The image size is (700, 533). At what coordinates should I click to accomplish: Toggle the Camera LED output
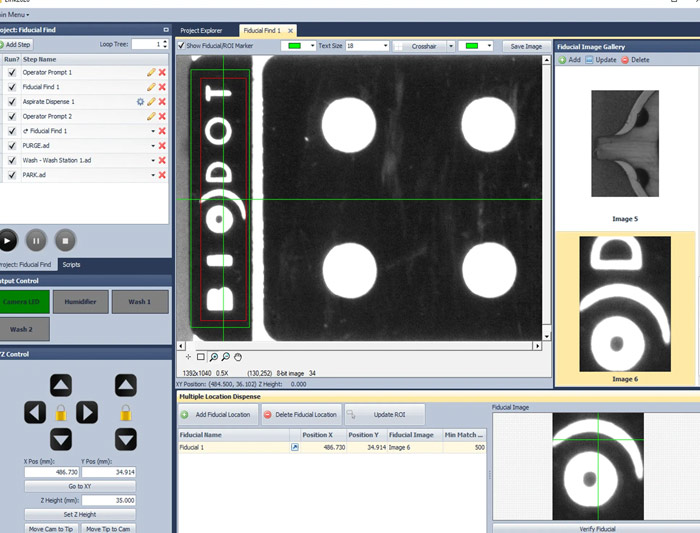point(24,302)
